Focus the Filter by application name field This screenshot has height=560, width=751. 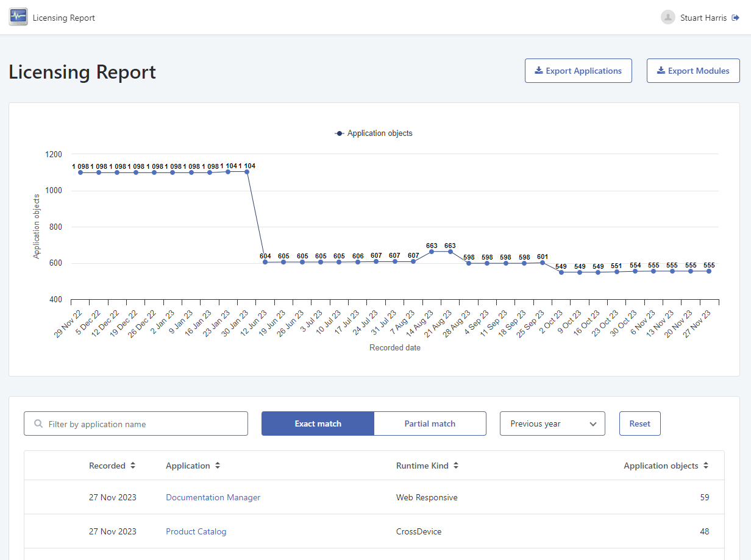pos(136,424)
